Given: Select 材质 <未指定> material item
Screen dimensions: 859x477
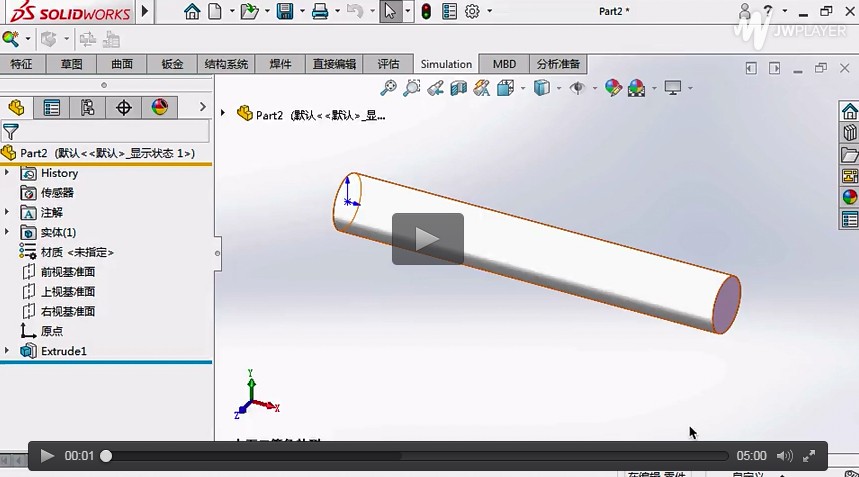Looking at the screenshot, I should [76, 252].
